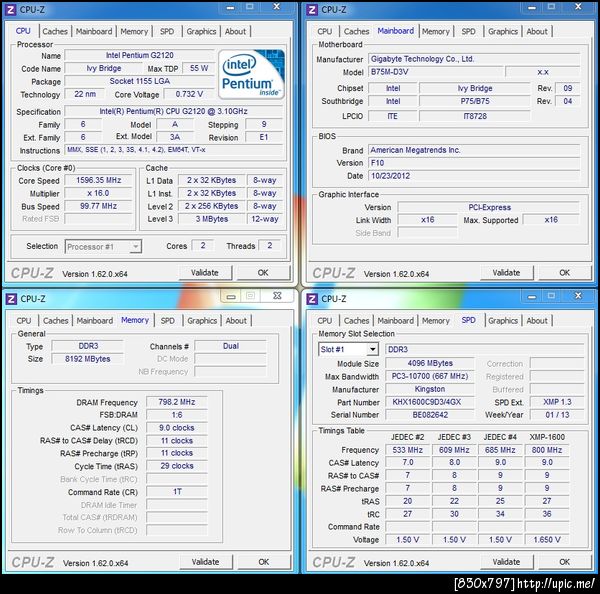
Task: Click OK in the Memory window
Action: [x=264, y=562]
